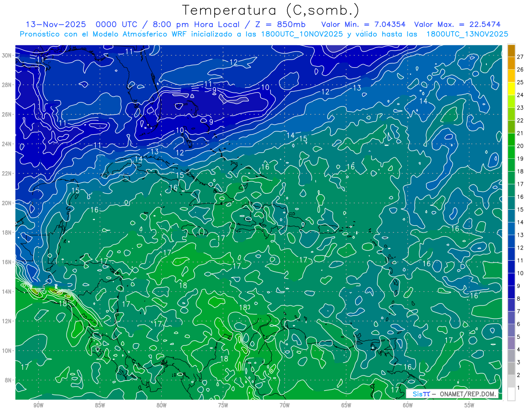Click the lime swatch between 23 and 24
532x411 pixels.
(x=512, y=102)
